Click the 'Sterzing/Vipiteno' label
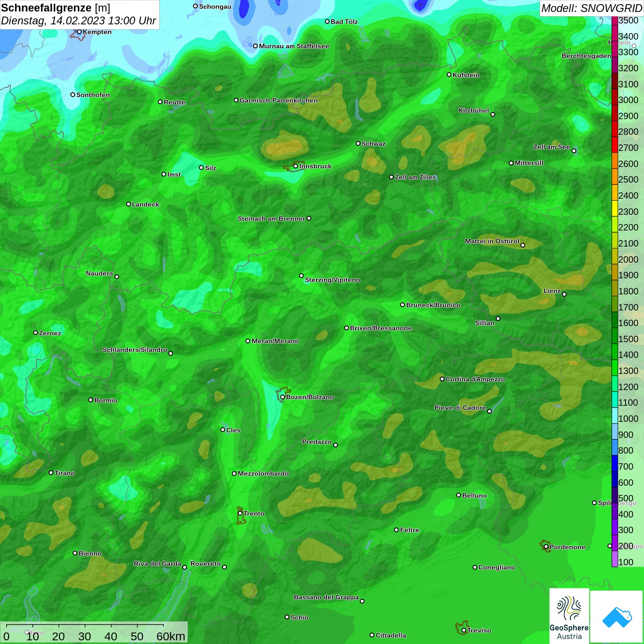This screenshot has width=644, height=644. click(333, 280)
